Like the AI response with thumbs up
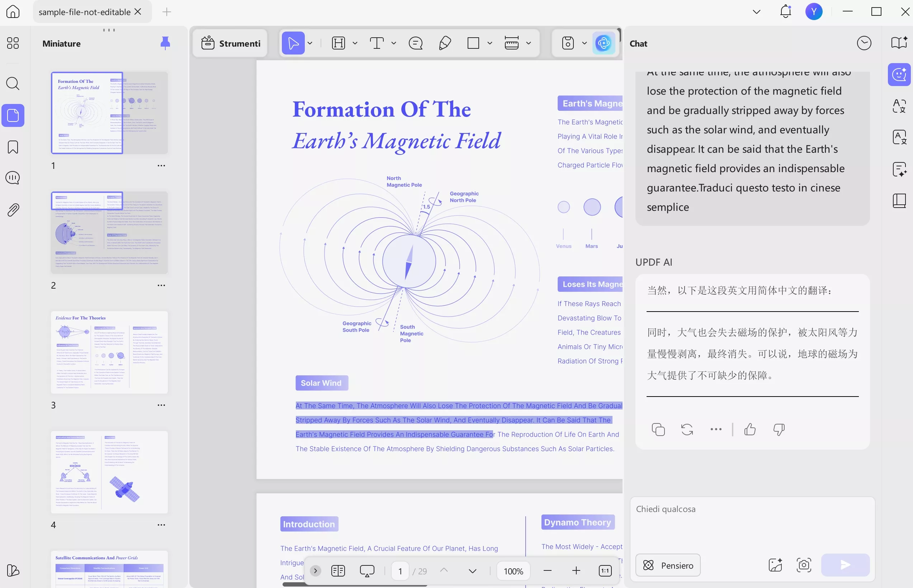Viewport: 913px width, 588px height. point(750,430)
